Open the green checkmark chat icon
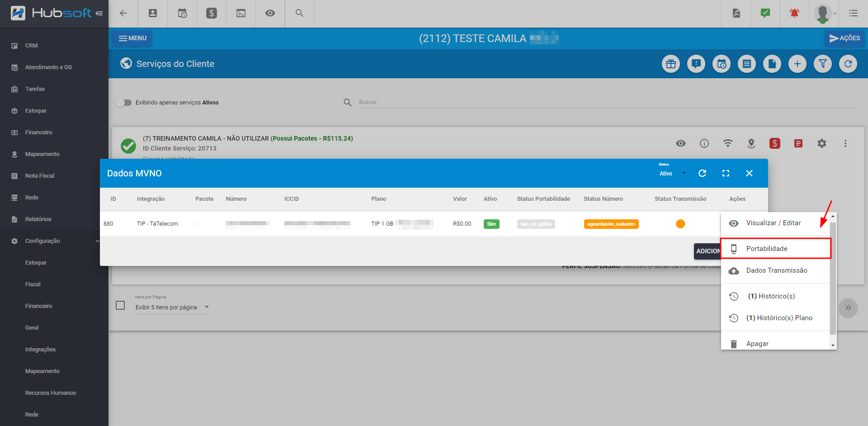Viewport: 868px width, 426px height. click(x=765, y=13)
